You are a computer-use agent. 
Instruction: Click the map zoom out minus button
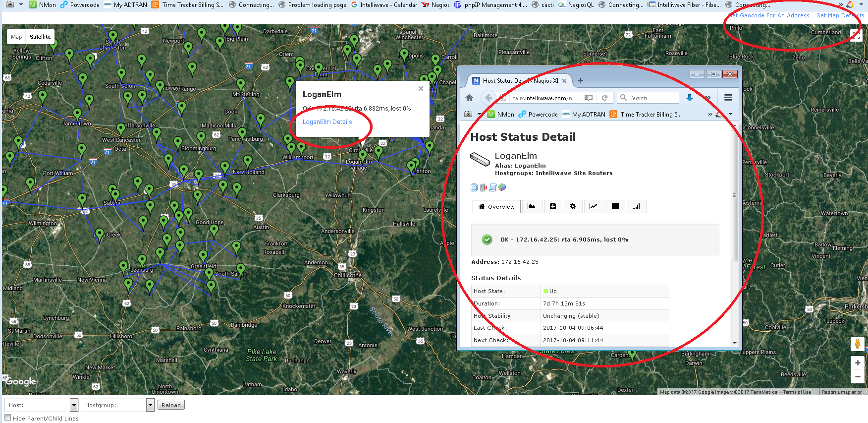[x=857, y=376]
